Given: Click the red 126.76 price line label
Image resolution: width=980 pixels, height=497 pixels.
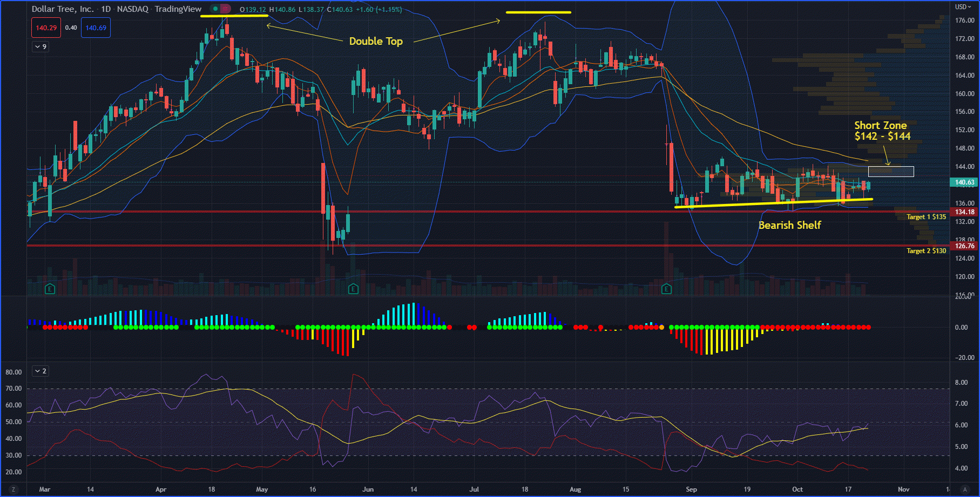Looking at the screenshot, I should coord(964,246).
